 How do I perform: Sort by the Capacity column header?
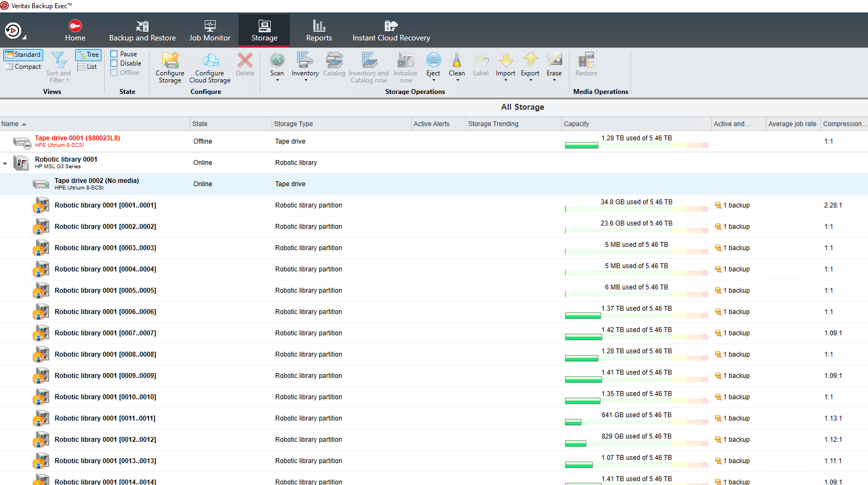click(576, 124)
